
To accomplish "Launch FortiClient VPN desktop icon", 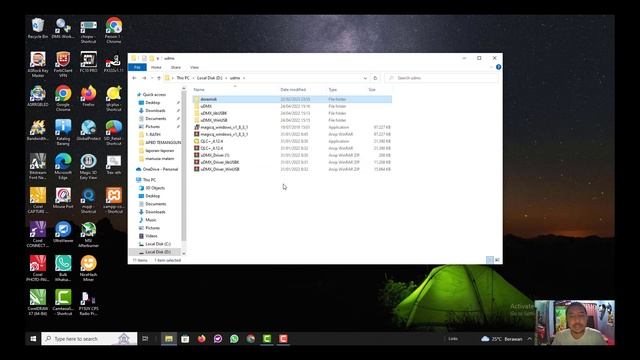I will click(63, 64).
